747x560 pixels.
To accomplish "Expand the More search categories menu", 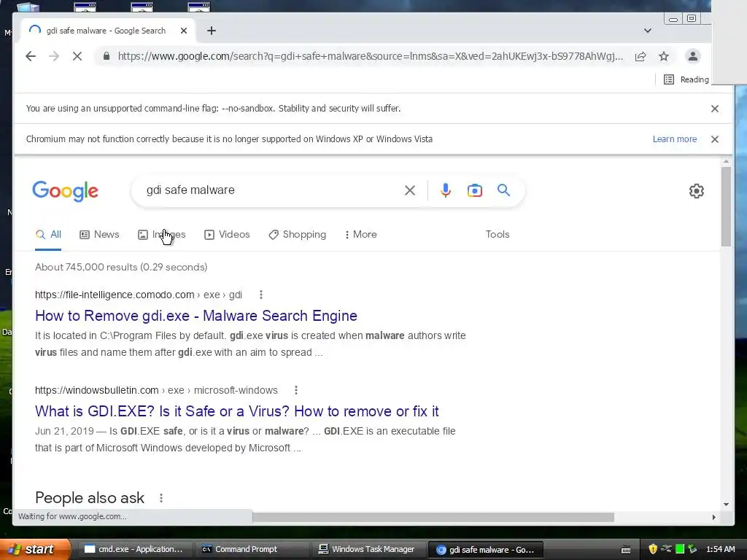I will [360, 234].
